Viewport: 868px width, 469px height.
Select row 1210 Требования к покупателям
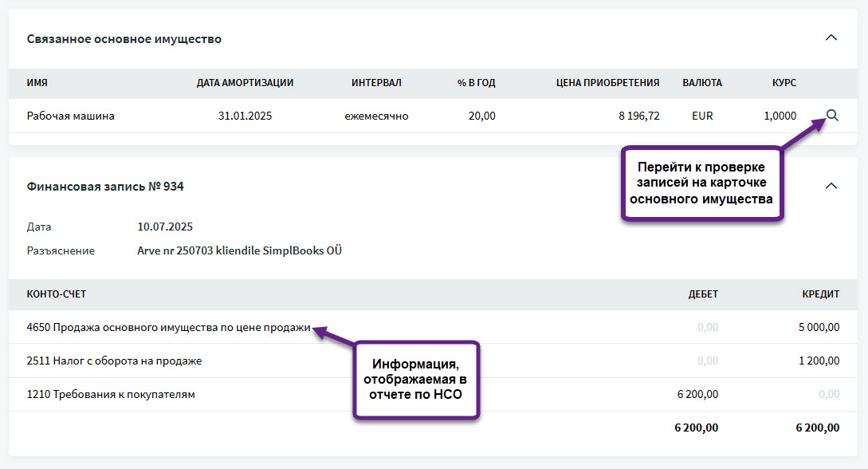point(111,394)
